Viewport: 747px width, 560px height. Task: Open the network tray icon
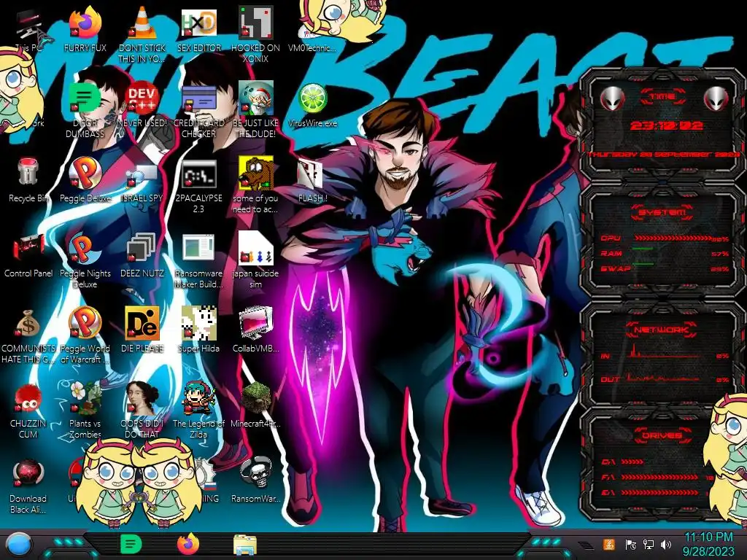point(648,544)
